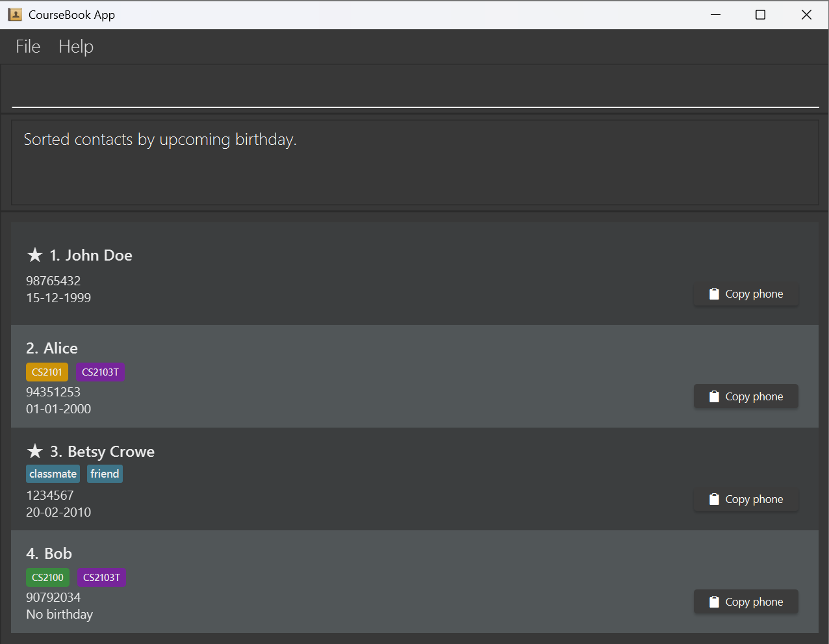
Task: Click clipboard icon in Betsy Crowe's row
Action: pos(714,500)
